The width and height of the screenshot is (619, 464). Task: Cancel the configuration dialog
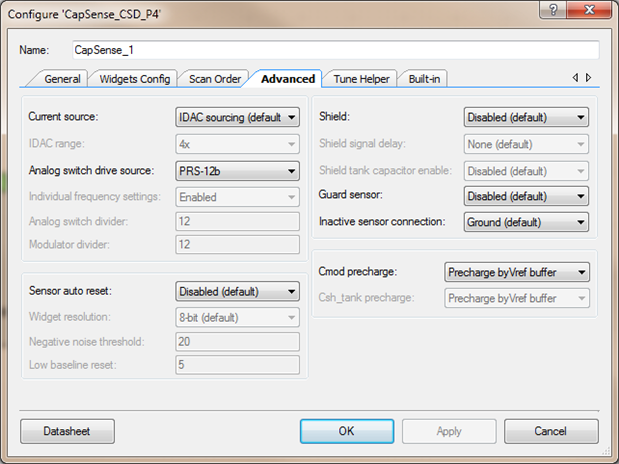click(551, 431)
